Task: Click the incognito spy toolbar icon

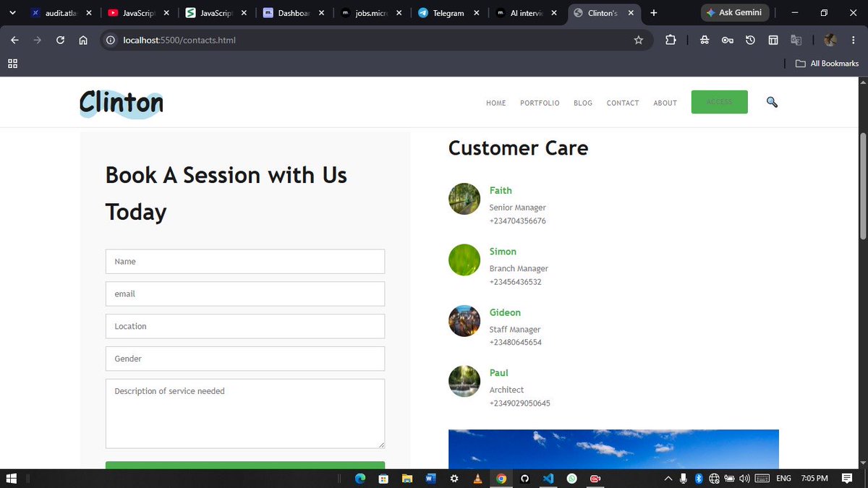Action: 705,40
